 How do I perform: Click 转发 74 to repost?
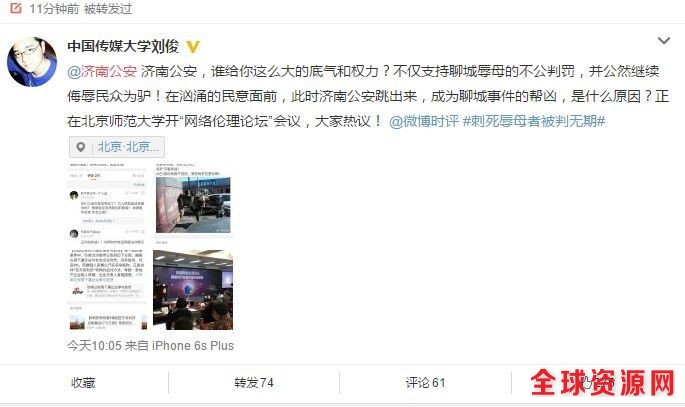coord(254,383)
